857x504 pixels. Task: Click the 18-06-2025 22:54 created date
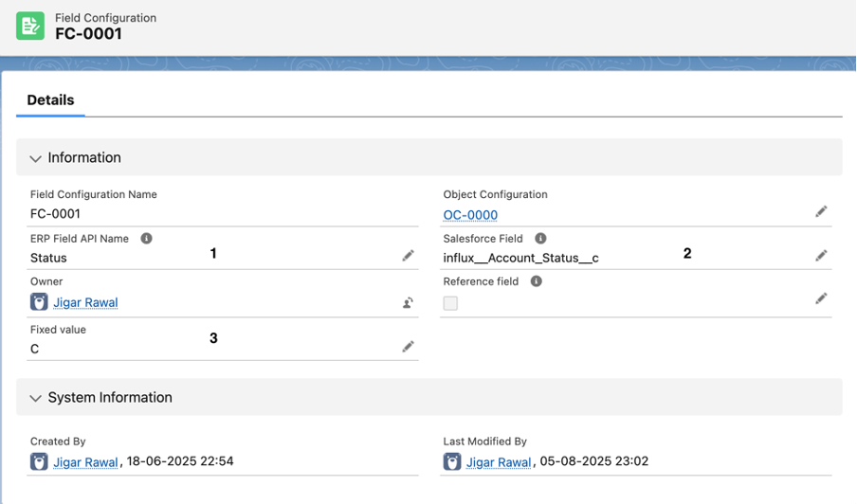point(180,461)
